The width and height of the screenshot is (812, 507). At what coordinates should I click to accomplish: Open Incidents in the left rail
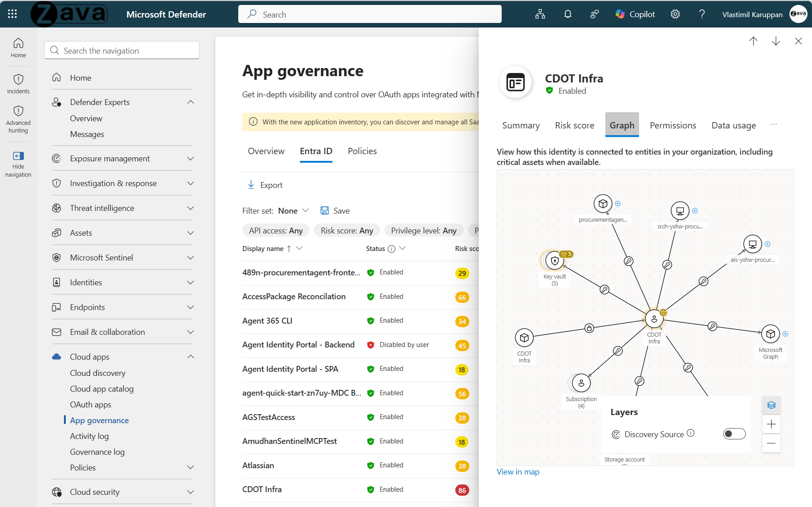pyautogui.click(x=18, y=84)
